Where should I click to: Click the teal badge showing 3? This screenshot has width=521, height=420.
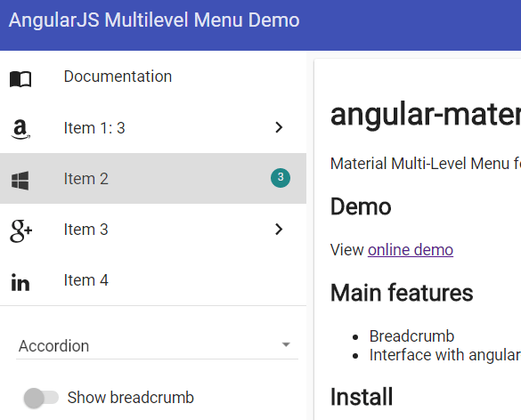coord(281,178)
